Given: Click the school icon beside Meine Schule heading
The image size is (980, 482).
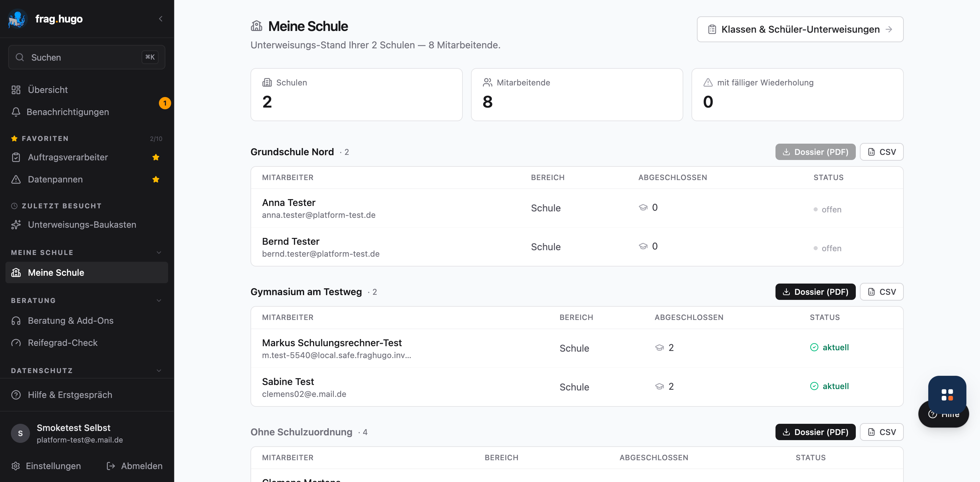Looking at the screenshot, I should click(x=257, y=26).
